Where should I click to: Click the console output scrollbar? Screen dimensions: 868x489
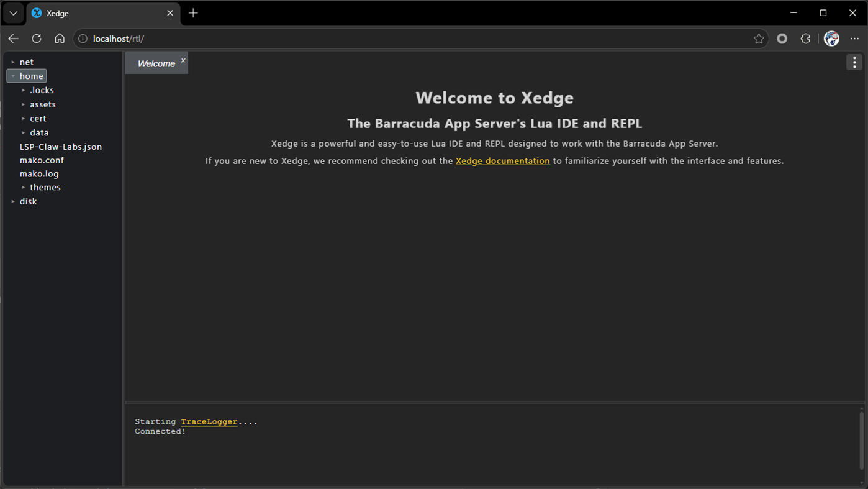[x=861, y=440]
